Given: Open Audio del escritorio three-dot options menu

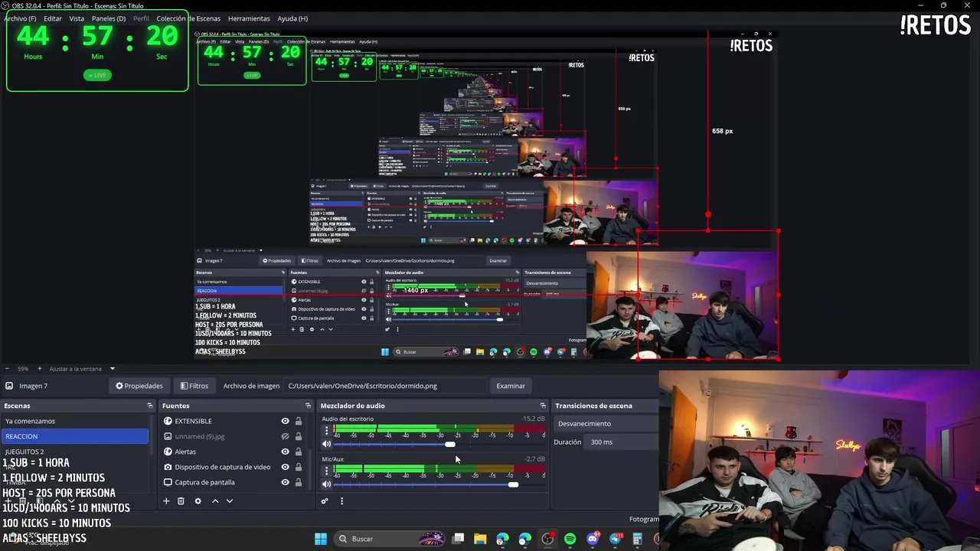Looking at the screenshot, I should coord(327,431).
